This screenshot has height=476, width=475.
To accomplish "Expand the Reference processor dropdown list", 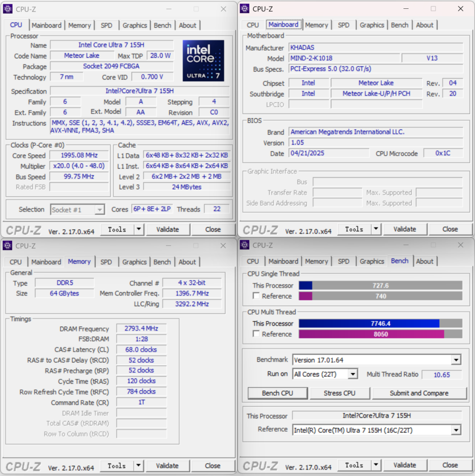I will (x=456, y=430).
